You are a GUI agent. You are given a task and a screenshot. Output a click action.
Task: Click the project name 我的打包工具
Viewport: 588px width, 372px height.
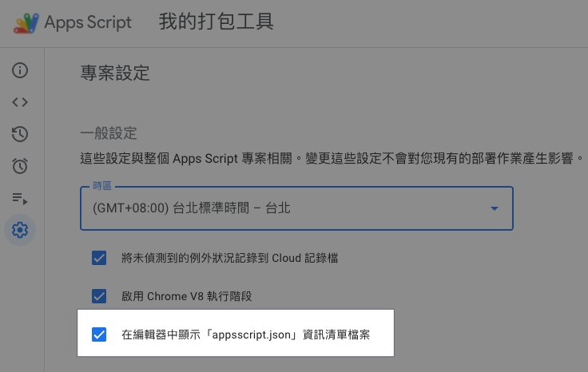click(x=216, y=22)
